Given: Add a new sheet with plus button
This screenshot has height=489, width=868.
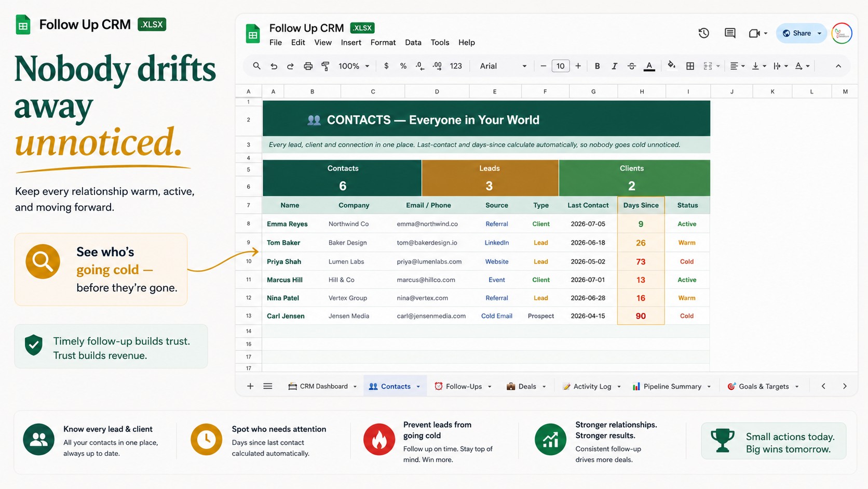Looking at the screenshot, I should (x=250, y=386).
